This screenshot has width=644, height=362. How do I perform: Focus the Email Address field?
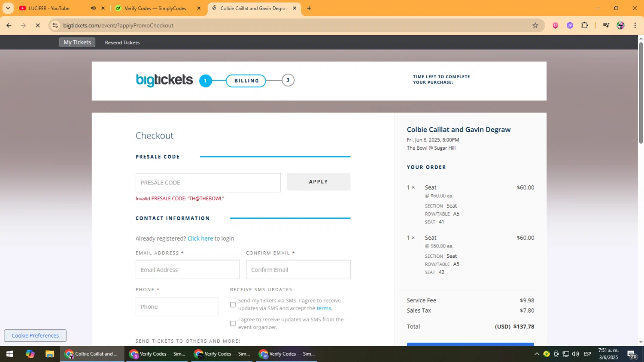(188, 270)
